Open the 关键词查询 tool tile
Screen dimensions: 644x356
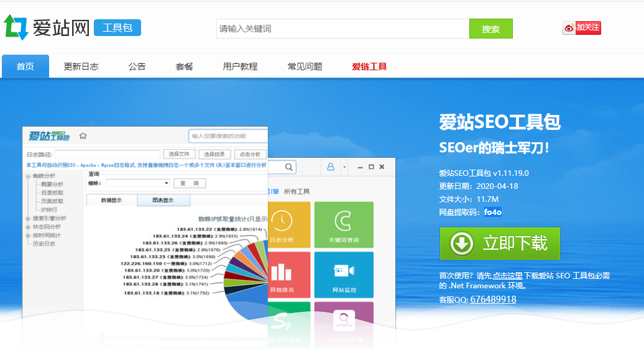pyautogui.click(x=344, y=224)
